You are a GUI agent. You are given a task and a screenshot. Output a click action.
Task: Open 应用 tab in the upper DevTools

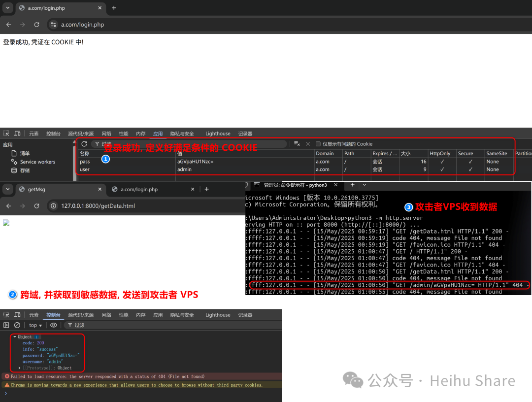point(158,134)
